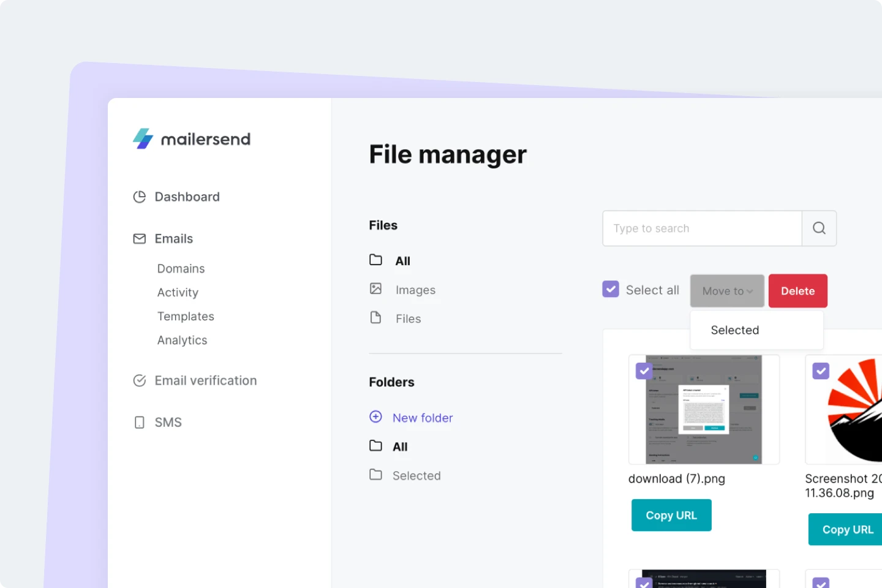Click the folder icon beside Selected under Folders
The width and height of the screenshot is (882, 588).
[375, 474]
